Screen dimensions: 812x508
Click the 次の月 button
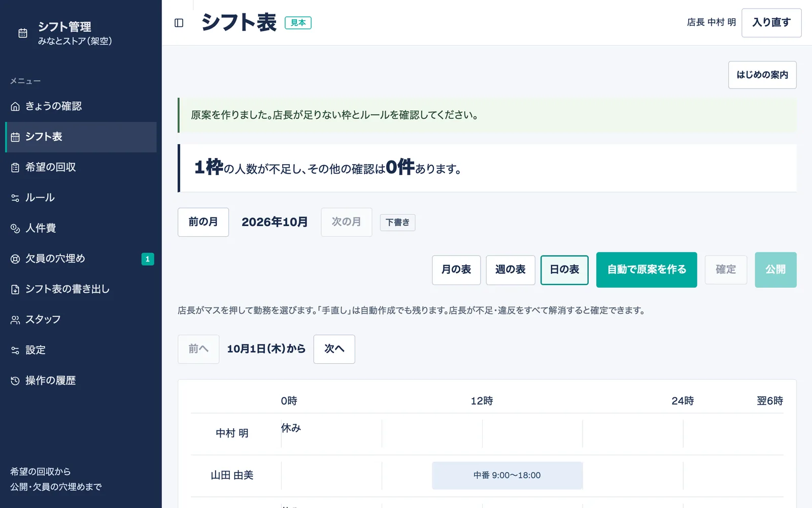(347, 222)
